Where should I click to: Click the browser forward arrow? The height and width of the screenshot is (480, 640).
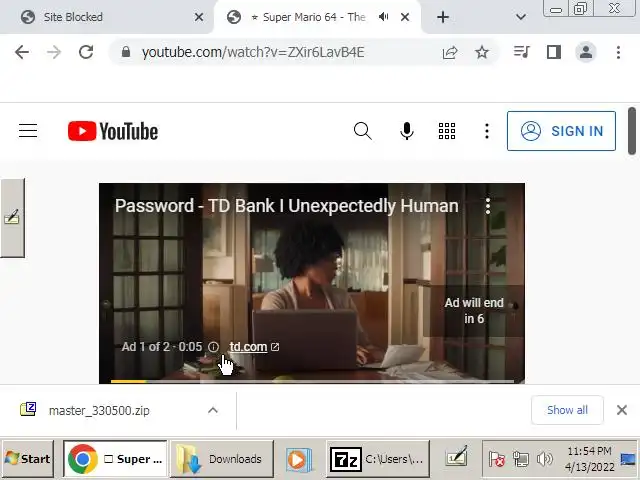[x=53, y=52]
